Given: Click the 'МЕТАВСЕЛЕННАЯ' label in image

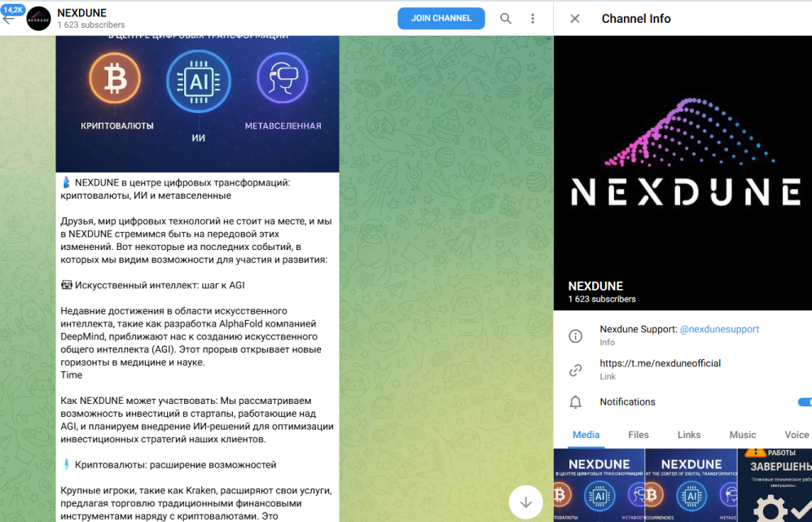Looking at the screenshot, I should click(x=283, y=126).
